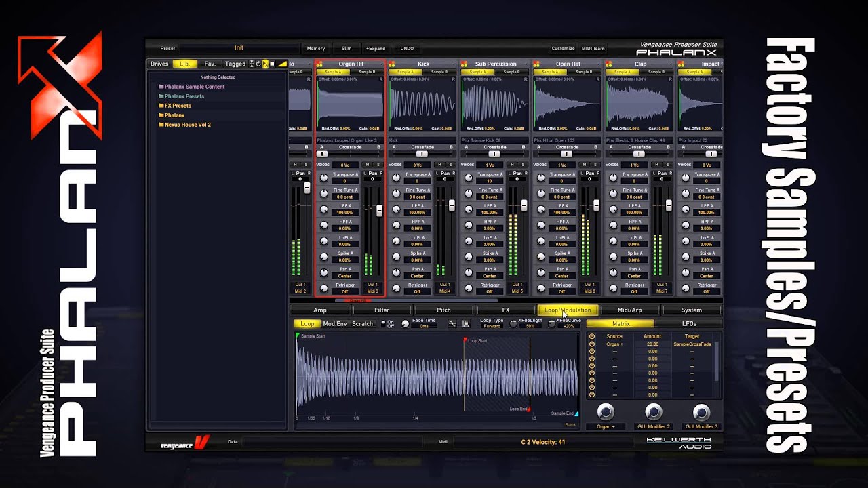Click the Fine Tune A knob on Clap
Viewport: 868px width, 488px height.
(614, 193)
